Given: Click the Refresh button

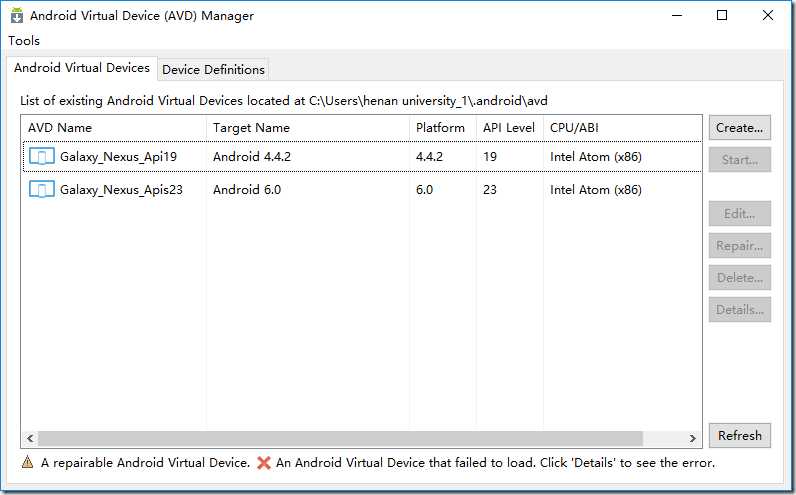Looking at the screenshot, I should [740, 435].
